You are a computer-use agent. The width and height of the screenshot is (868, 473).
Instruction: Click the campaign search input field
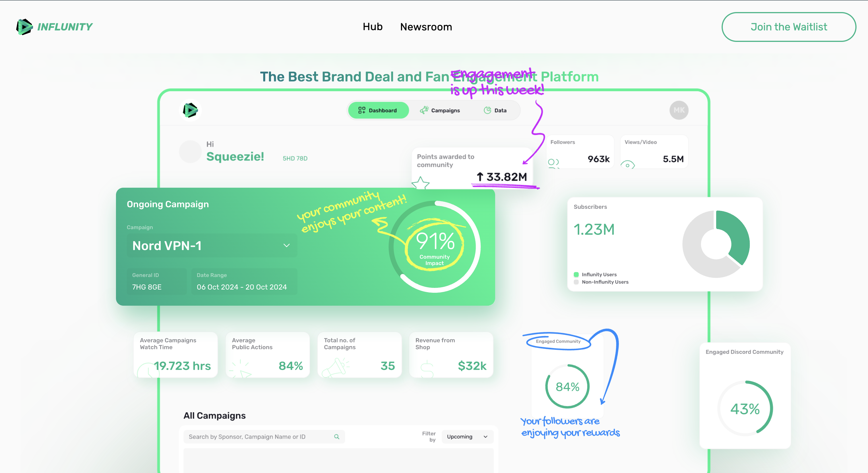(x=264, y=437)
